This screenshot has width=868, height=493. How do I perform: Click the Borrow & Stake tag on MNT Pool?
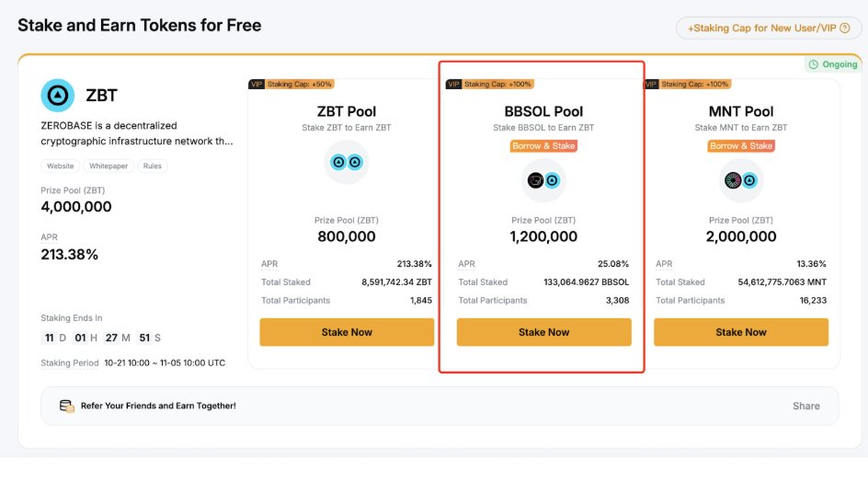coord(741,145)
